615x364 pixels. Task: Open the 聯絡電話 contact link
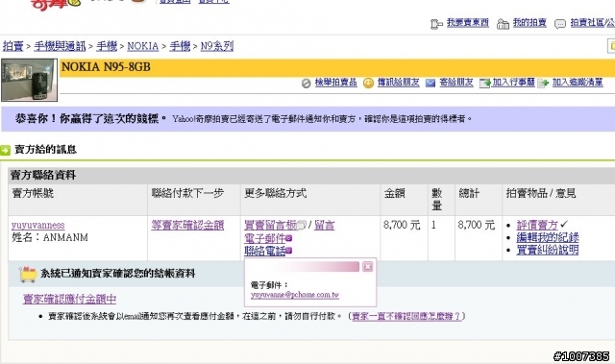point(265,251)
